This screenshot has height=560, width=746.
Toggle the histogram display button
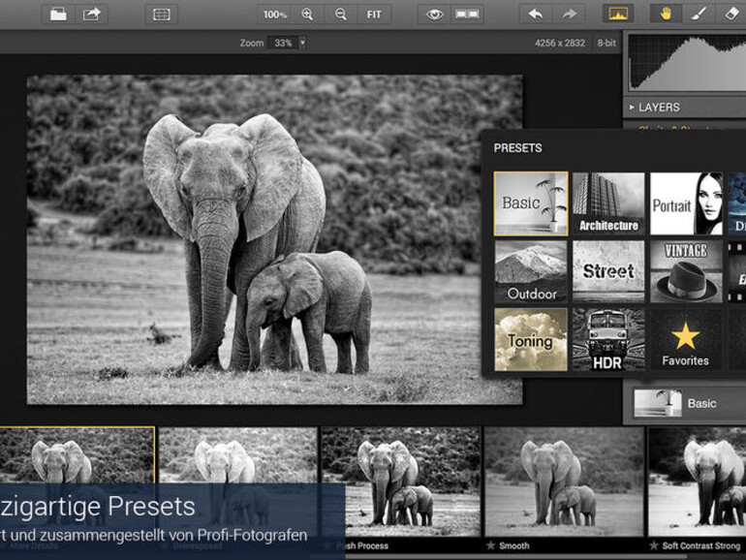617,15
